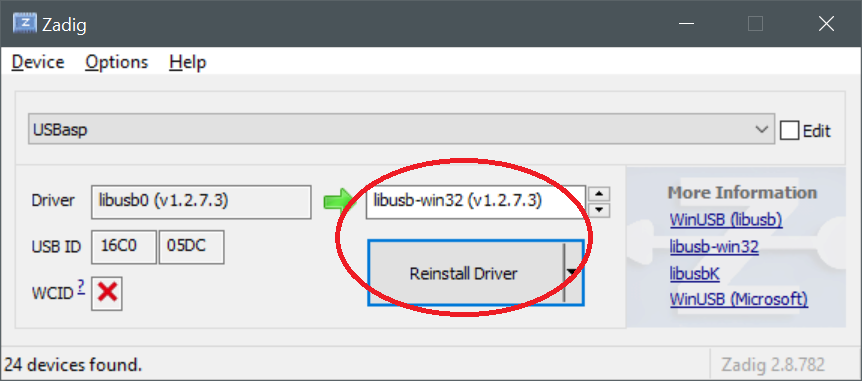The height and width of the screenshot is (381, 862).
Task: Click the Reinstall Driver button
Action: (x=465, y=273)
